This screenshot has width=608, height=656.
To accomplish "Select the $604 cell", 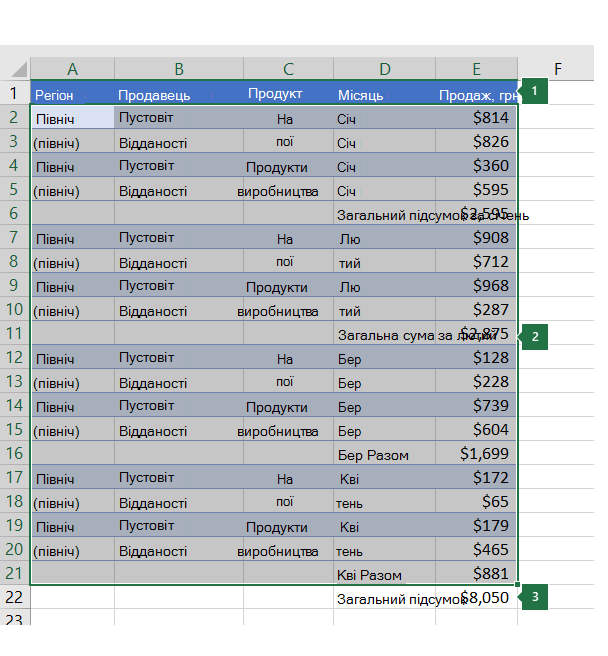I will pyautogui.click(x=476, y=429).
